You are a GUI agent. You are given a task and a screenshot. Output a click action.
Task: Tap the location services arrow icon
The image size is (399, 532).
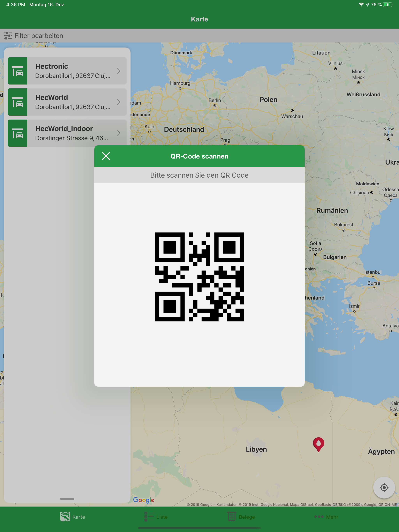pyautogui.click(x=367, y=4)
